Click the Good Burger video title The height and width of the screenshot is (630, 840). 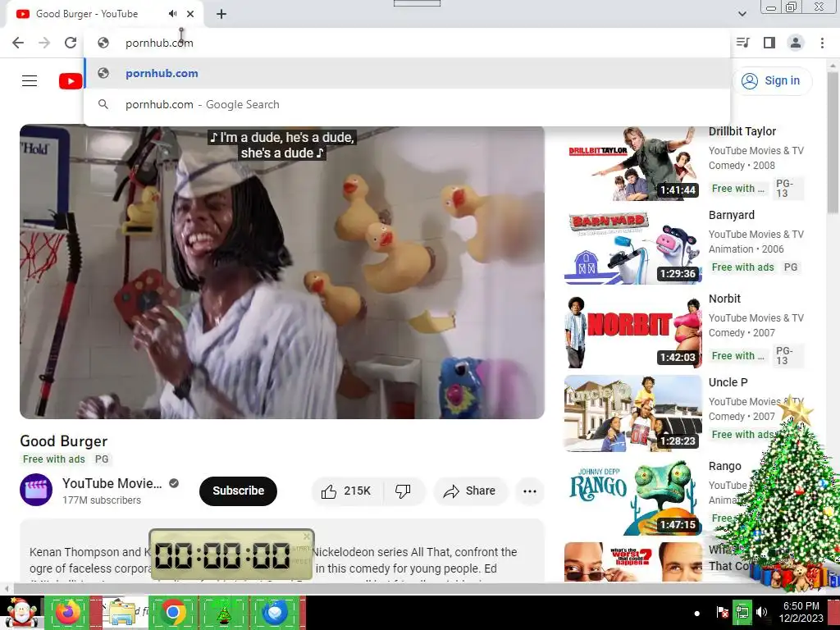coord(64,441)
